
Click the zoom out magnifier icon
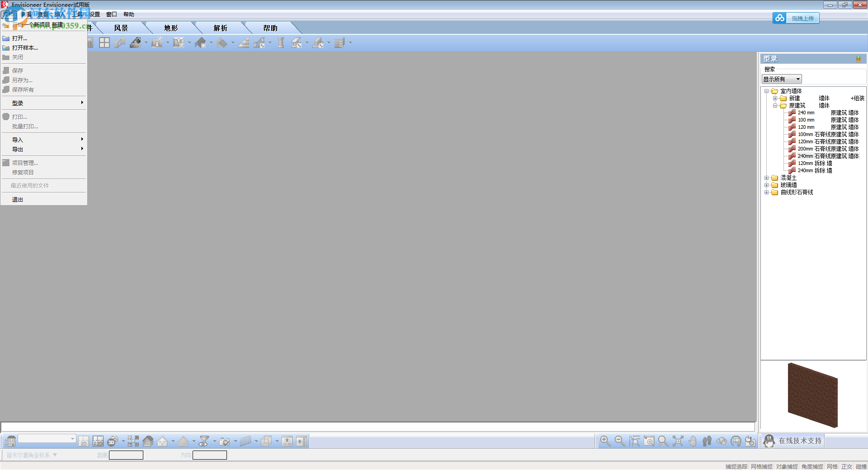tap(620, 441)
